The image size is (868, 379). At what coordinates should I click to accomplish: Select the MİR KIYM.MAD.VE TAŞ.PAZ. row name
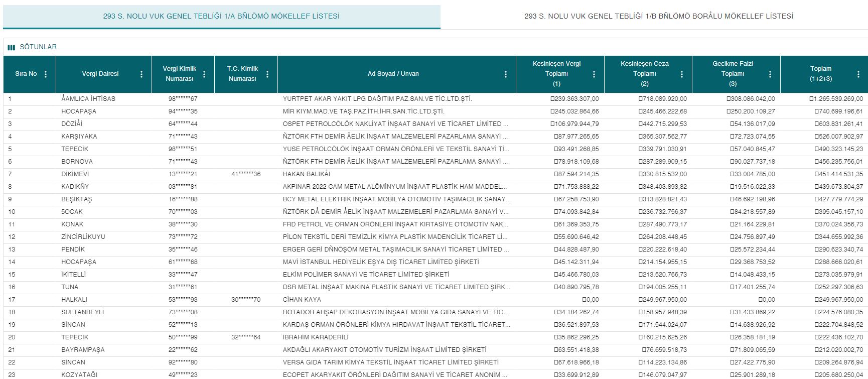click(364, 111)
